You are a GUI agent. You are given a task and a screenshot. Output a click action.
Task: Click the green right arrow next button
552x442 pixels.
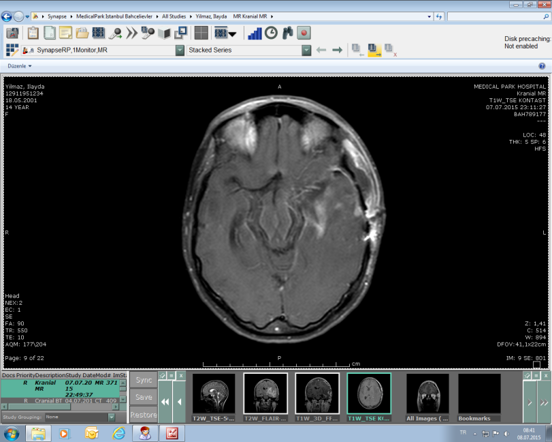coord(337,50)
